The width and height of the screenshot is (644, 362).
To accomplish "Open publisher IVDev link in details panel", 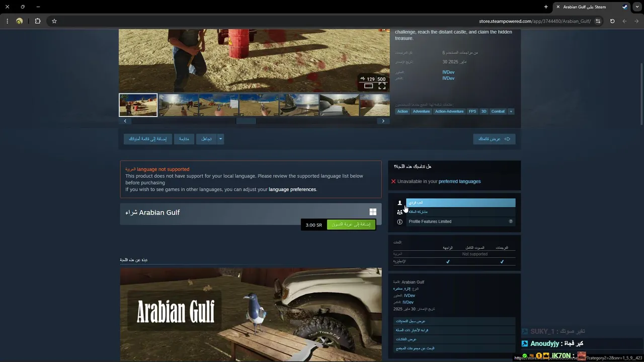I will [x=408, y=302].
